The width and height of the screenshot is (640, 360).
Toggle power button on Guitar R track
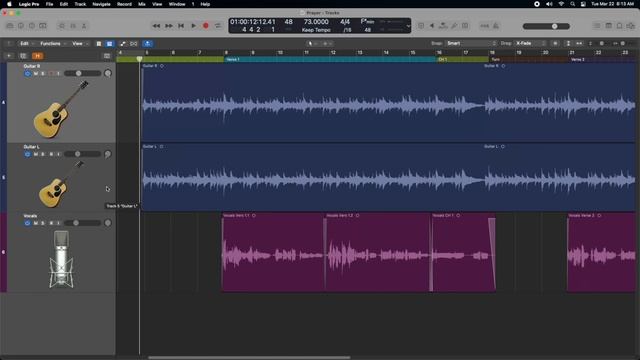click(x=27, y=73)
